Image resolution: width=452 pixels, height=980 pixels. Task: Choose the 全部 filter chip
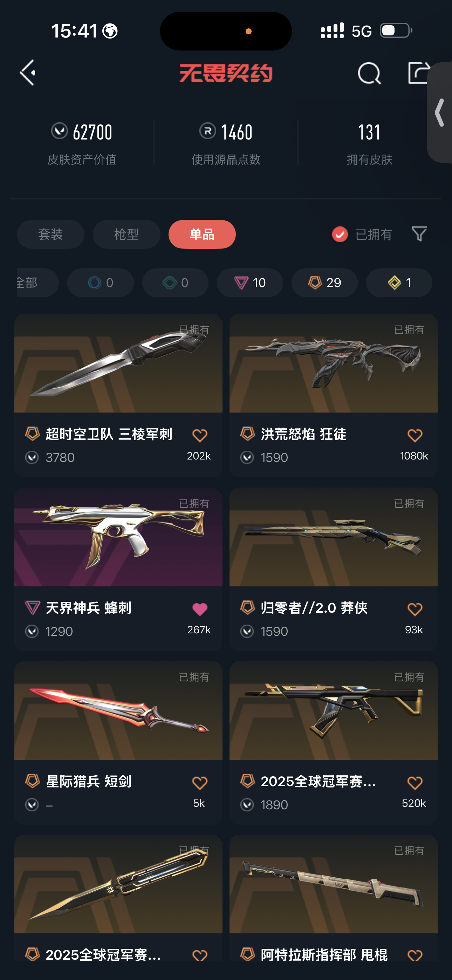click(x=37, y=283)
